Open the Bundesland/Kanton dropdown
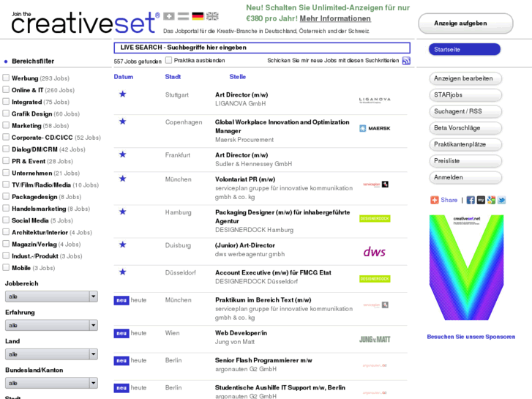The width and height of the screenshot is (532, 399). point(51,383)
